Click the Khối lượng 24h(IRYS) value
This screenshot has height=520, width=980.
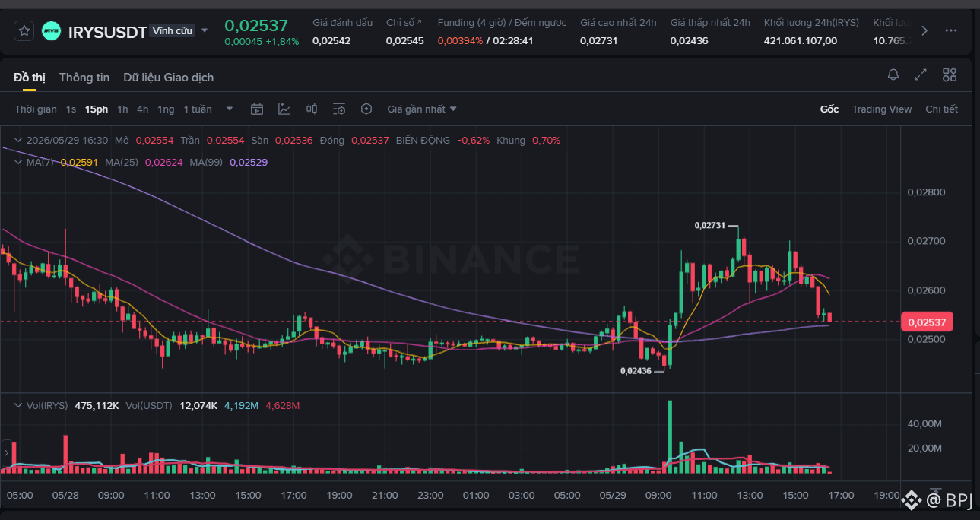coord(801,40)
